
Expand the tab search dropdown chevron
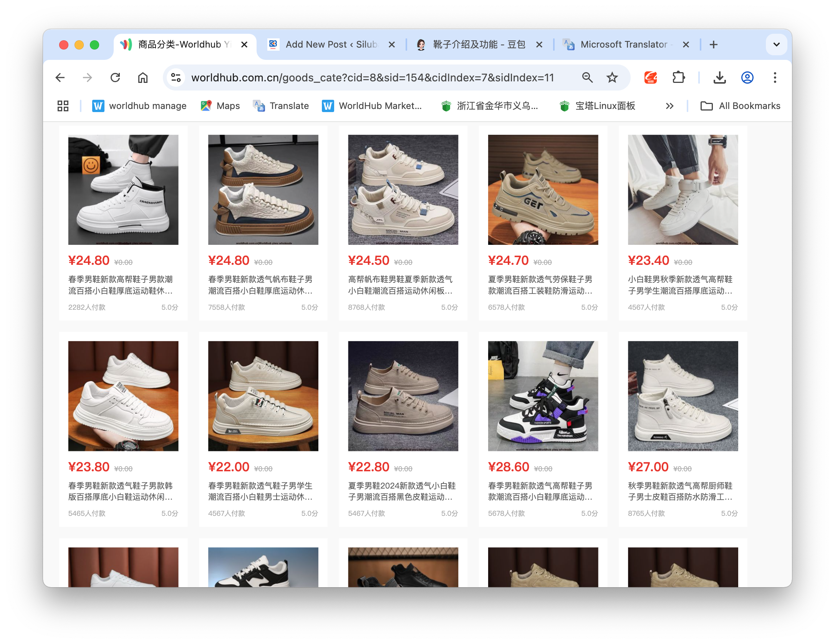coord(776,45)
